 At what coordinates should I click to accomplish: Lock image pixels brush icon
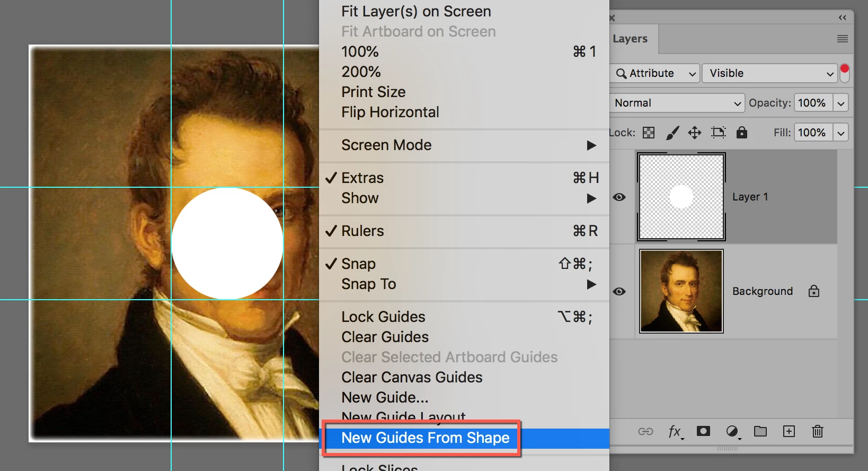pyautogui.click(x=672, y=133)
